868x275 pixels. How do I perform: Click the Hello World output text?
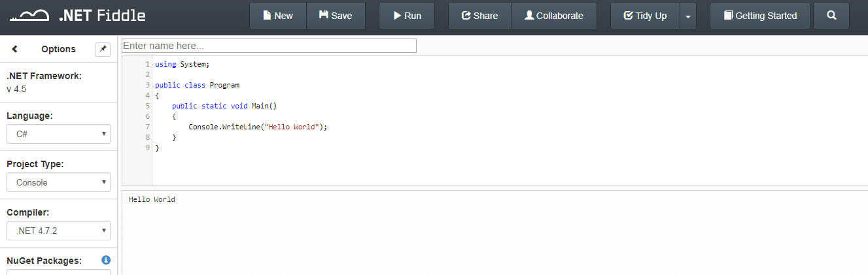point(152,199)
